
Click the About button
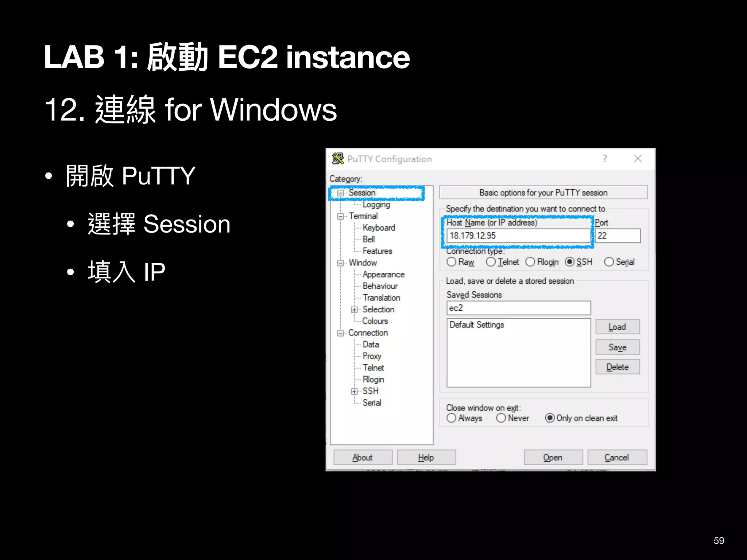[x=363, y=457]
